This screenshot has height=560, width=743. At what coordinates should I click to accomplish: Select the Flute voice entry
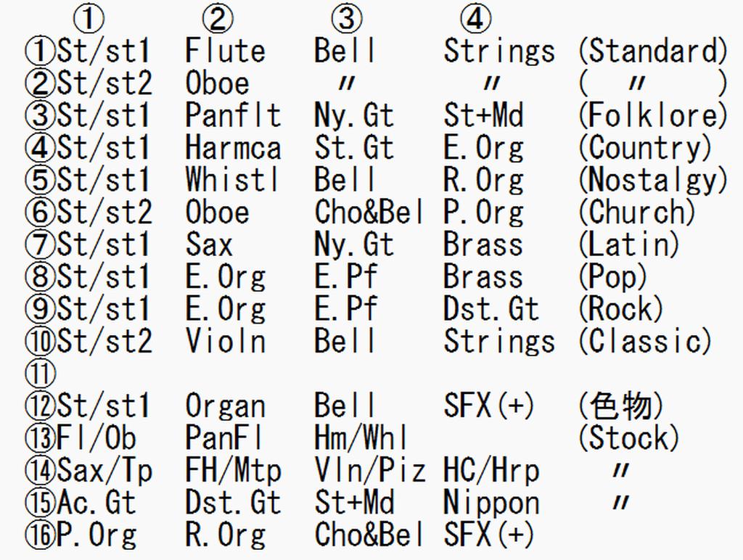point(225,51)
